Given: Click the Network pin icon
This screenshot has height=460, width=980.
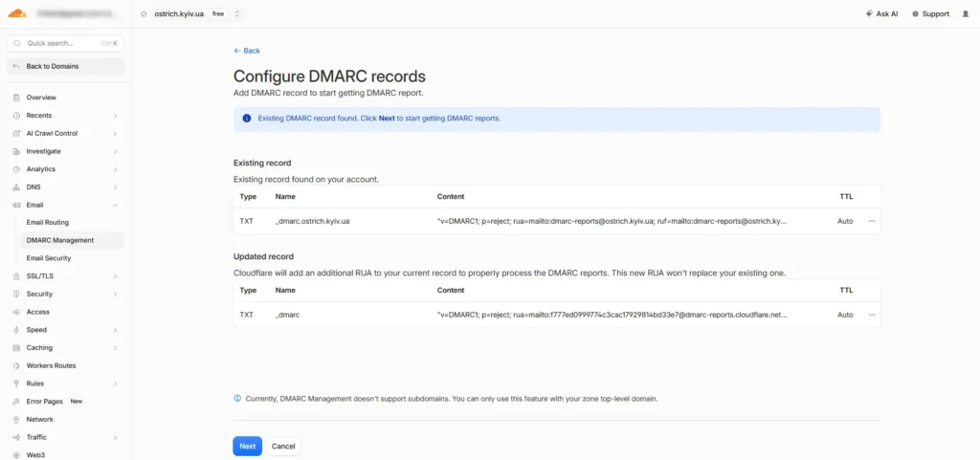Looking at the screenshot, I should coord(16,420).
